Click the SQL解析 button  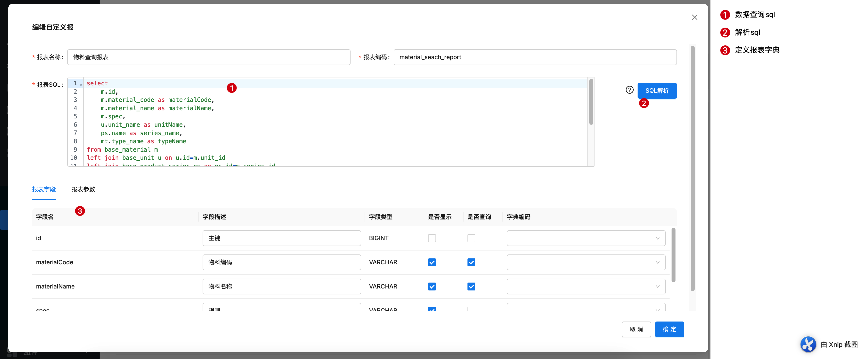coord(657,91)
